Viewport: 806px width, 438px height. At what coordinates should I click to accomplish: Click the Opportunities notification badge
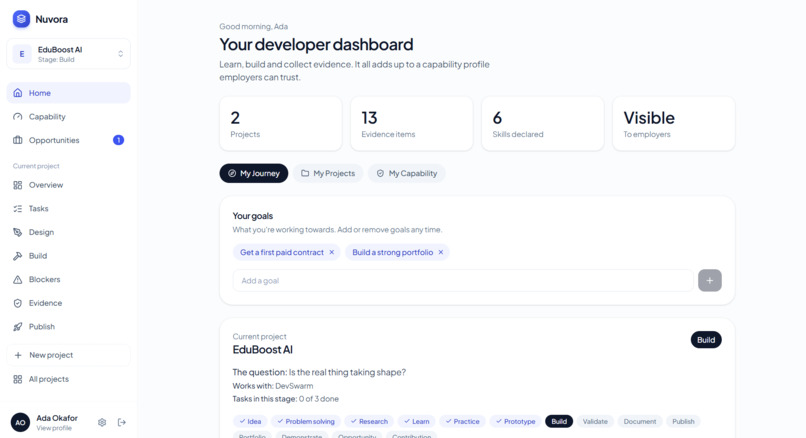pyautogui.click(x=118, y=140)
